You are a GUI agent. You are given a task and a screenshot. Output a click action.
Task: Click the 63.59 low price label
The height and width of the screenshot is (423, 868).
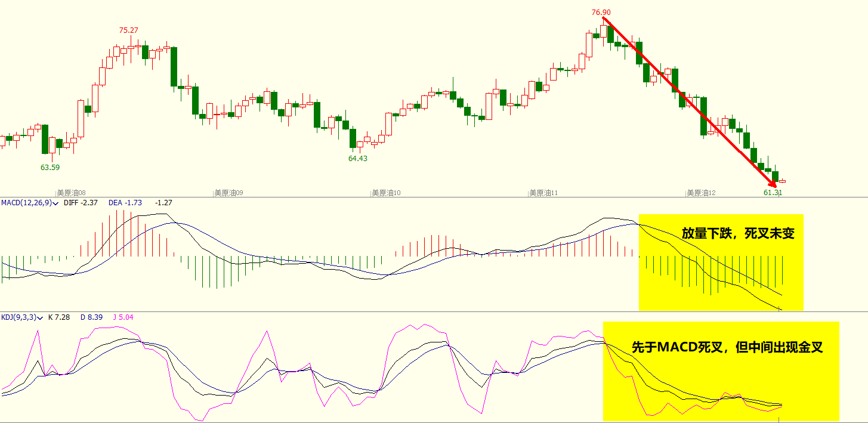(50, 168)
